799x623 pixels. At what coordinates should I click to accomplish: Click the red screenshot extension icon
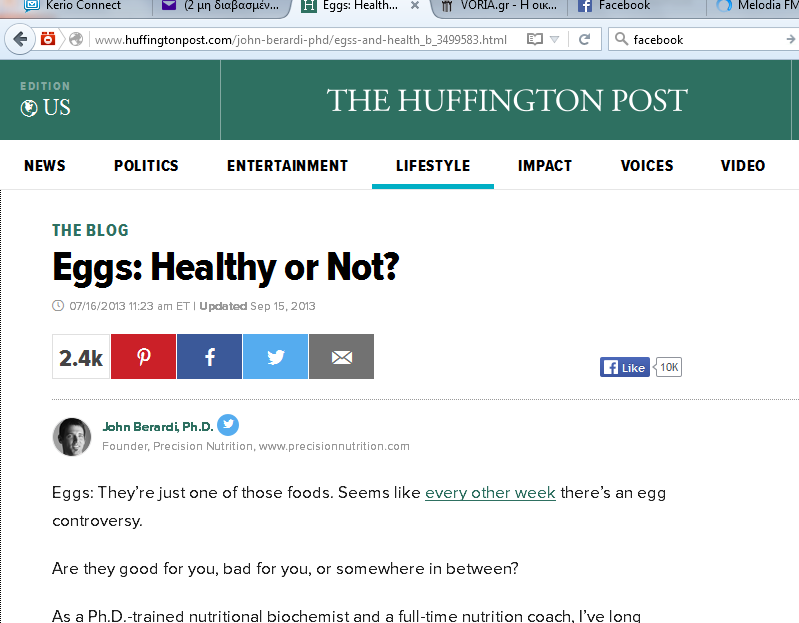pyautogui.click(x=48, y=39)
